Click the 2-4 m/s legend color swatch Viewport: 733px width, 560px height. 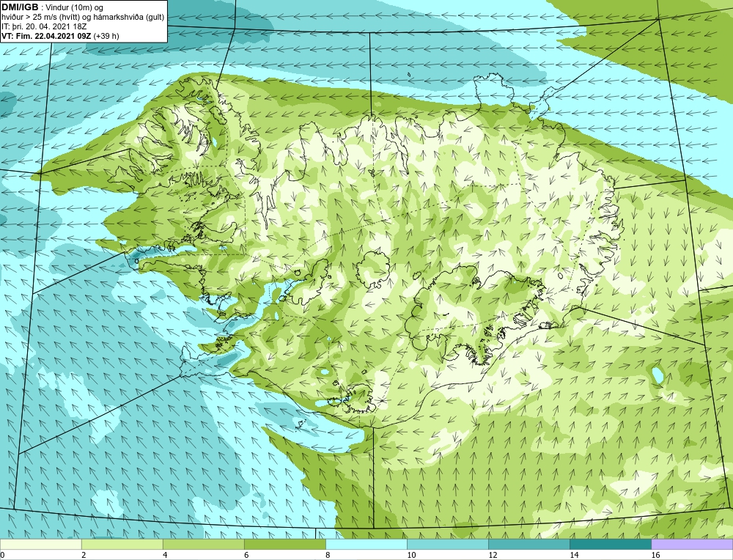(x=122, y=544)
